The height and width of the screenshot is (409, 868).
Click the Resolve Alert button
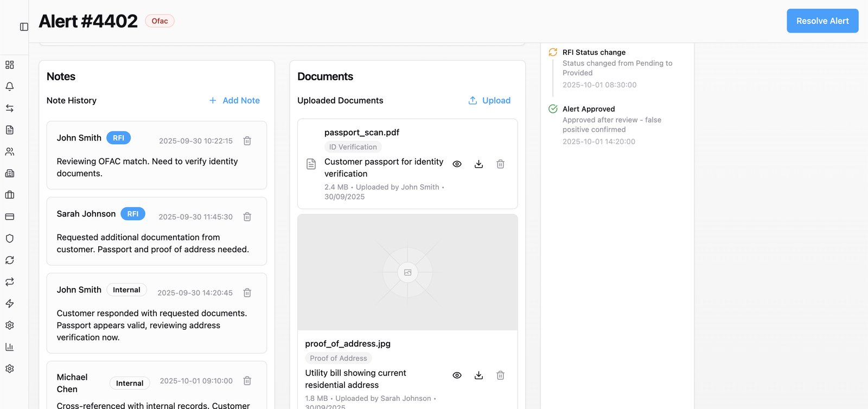click(822, 21)
